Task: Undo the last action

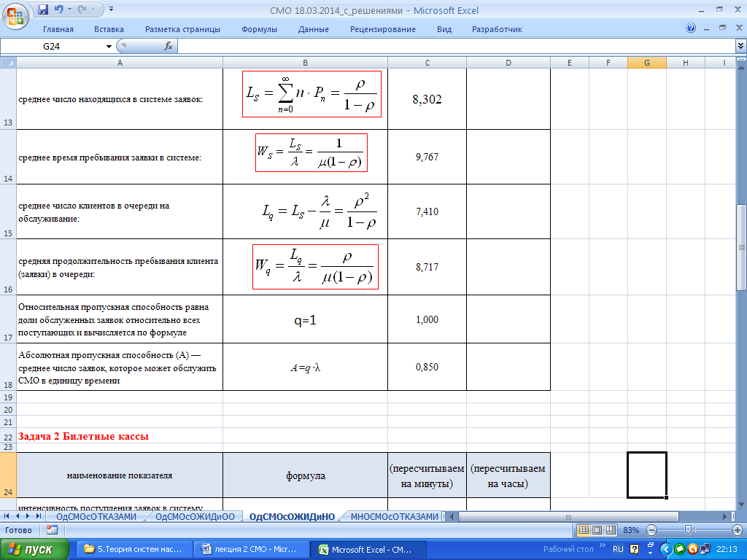Action: 58,9
